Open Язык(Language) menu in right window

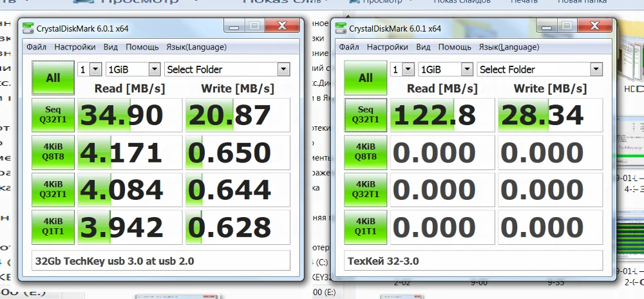(x=509, y=47)
